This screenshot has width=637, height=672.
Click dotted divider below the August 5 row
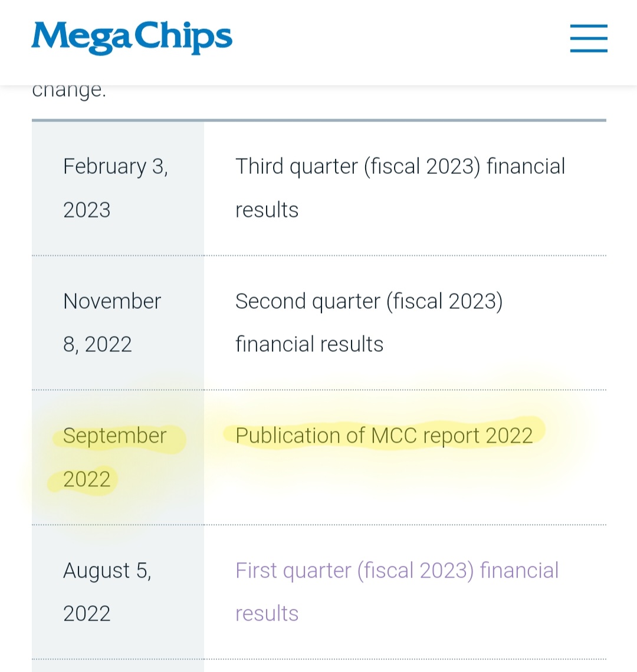[318, 659]
